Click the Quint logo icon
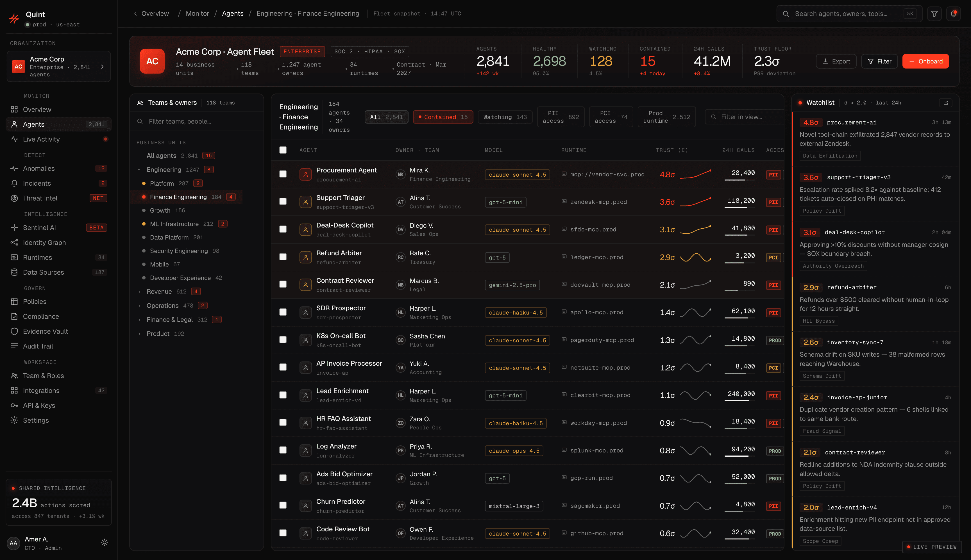971x560 pixels. click(14, 19)
